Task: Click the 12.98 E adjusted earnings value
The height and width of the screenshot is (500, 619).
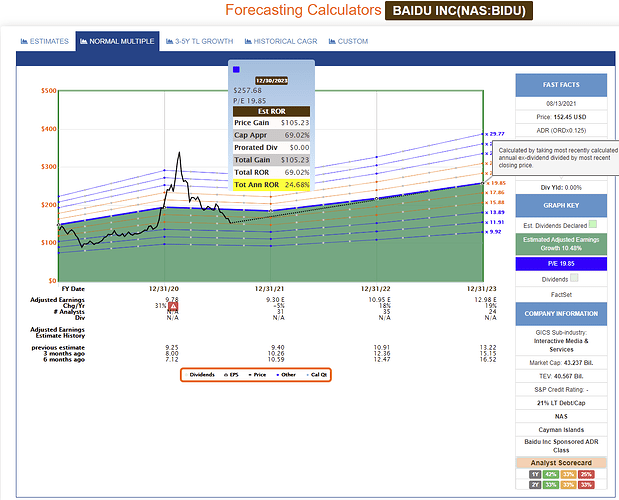Action: click(x=486, y=300)
